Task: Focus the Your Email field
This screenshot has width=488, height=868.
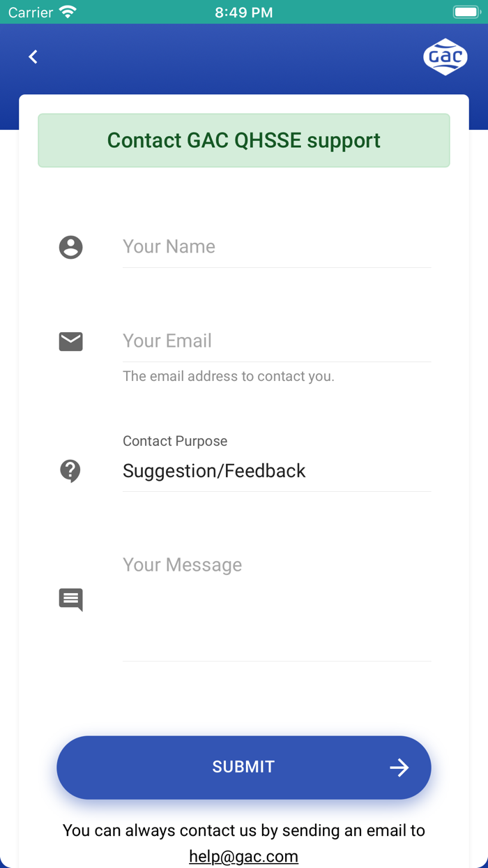Action: point(276,341)
